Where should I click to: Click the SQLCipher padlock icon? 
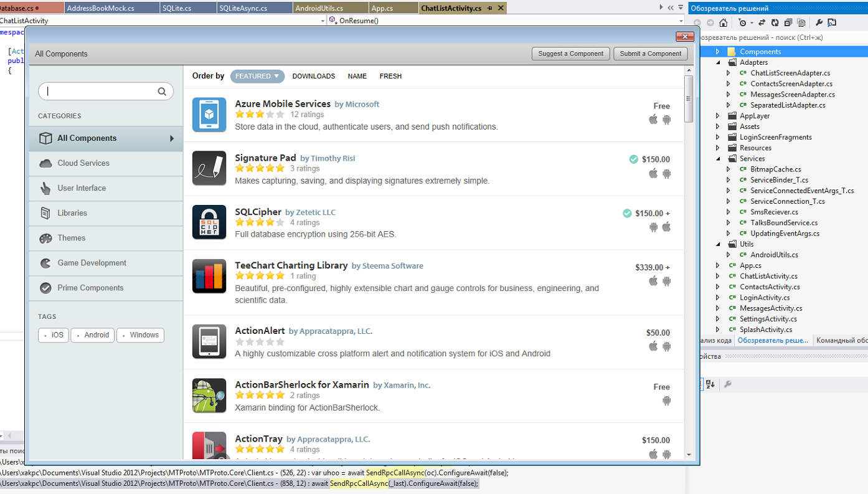(x=209, y=222)
